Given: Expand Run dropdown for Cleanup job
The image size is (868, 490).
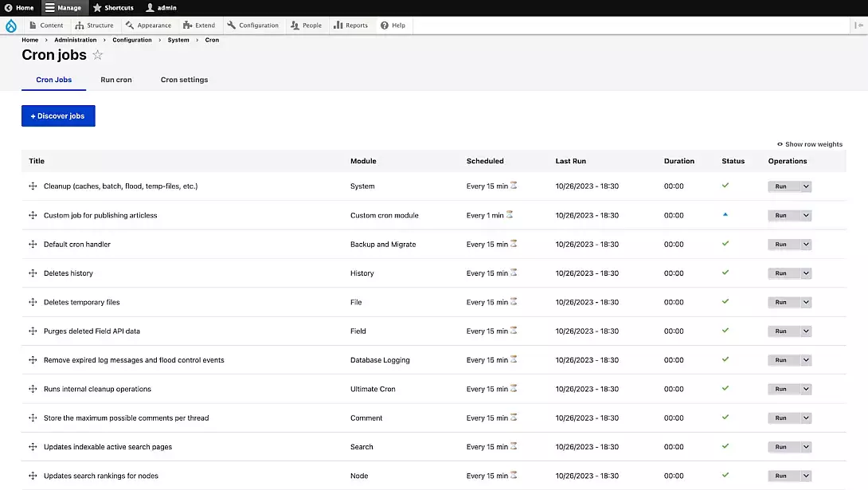Looking at the screenshot, I should 806,186.
